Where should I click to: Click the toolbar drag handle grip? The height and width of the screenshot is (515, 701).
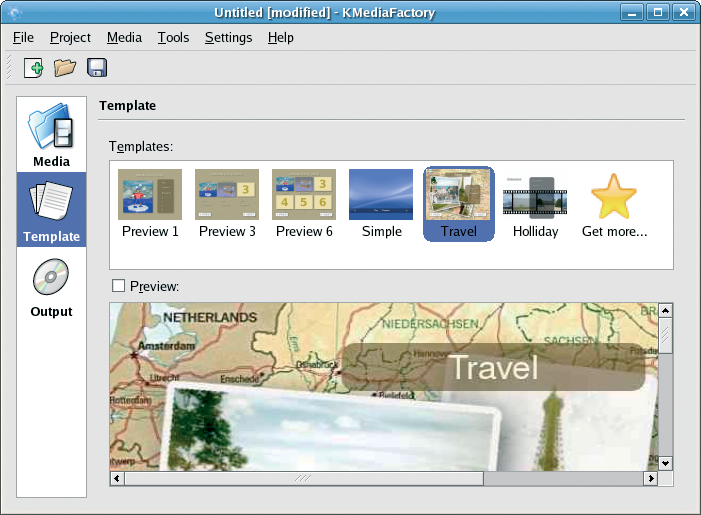click(x=9, y=68)
